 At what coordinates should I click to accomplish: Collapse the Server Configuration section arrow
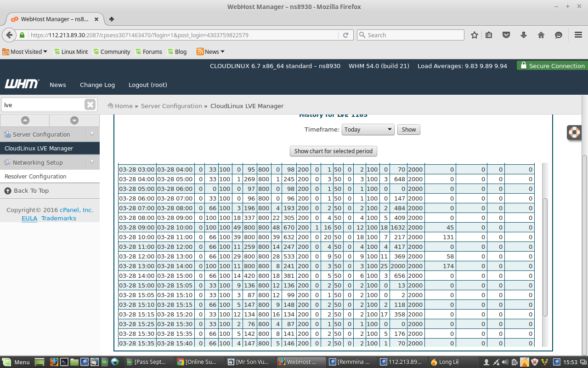[92, 134]
